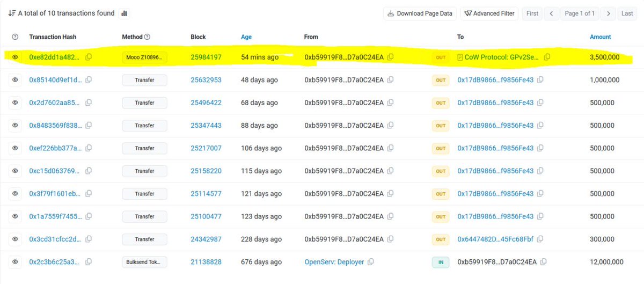Image resolution: width=644 pixels, height=284 pixels.
Task: Open To address in block 25496422 row
Action: coord(495,103)
